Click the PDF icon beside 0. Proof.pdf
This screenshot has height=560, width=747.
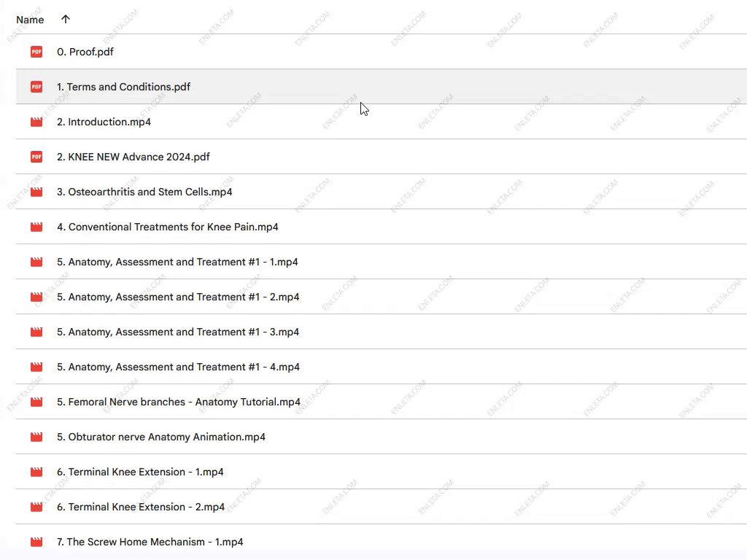click(36, 52)
